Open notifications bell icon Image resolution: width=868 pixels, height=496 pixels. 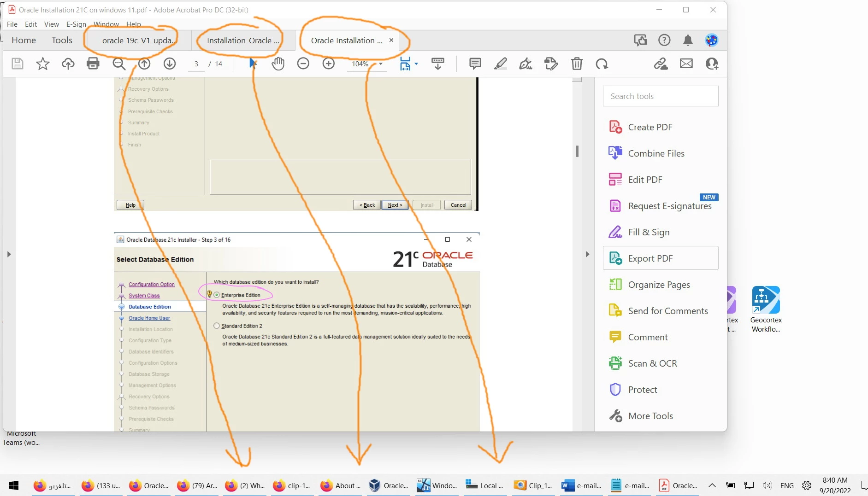tap(688, 40)
